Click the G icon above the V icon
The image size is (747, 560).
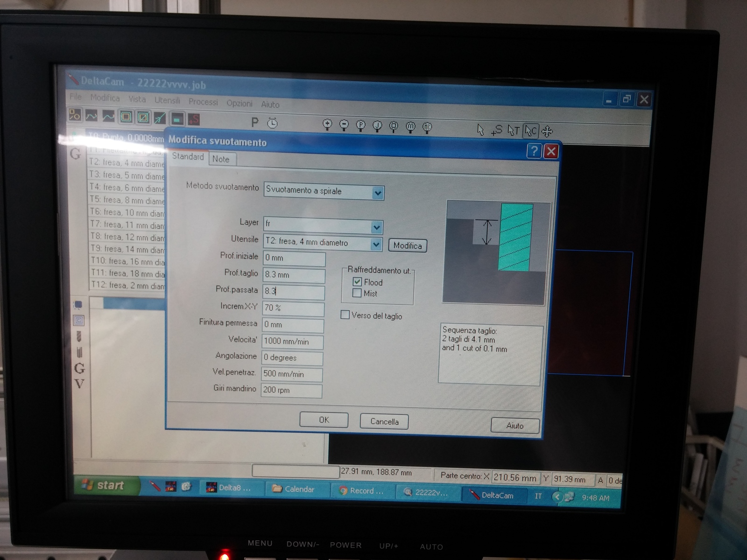tap(79, 368)
